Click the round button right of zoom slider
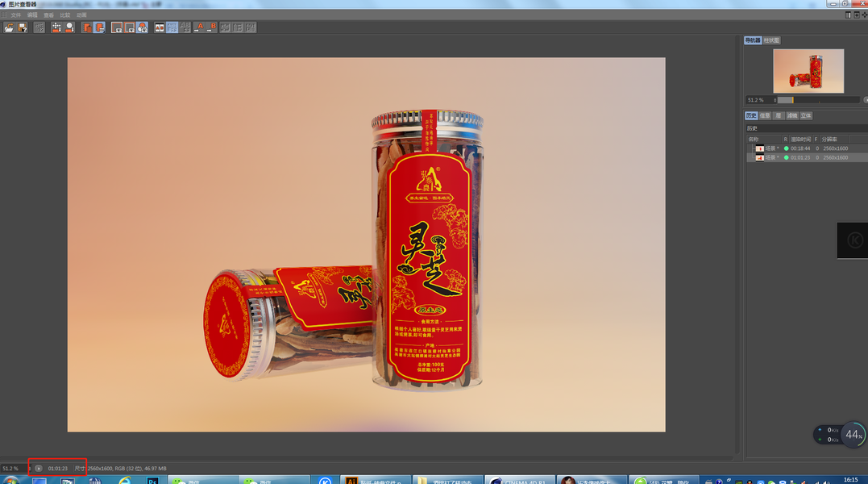 [x=866, y=100]
